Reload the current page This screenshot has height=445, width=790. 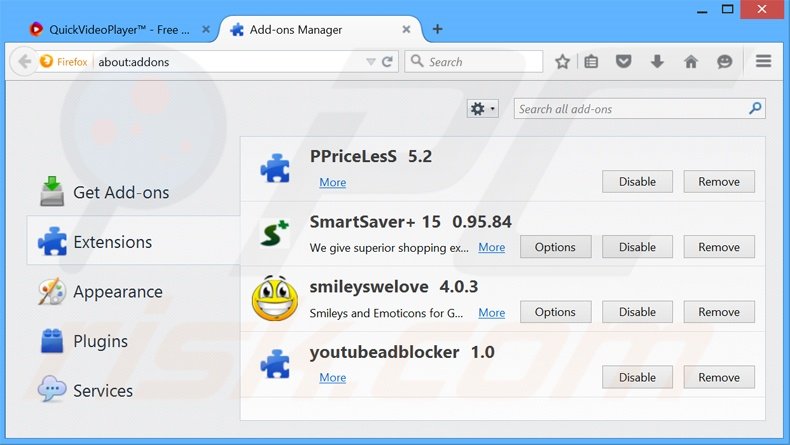[x=387, y=62]
